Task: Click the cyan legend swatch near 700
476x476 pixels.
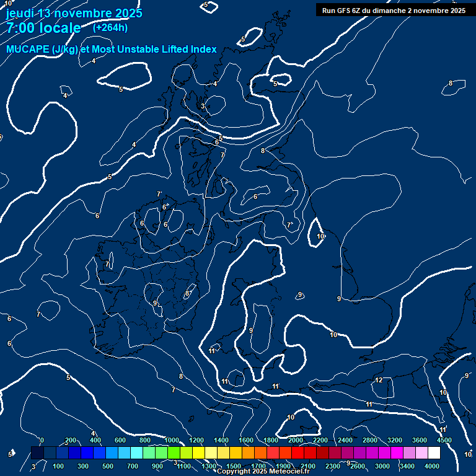Action: tap(136, 453)
